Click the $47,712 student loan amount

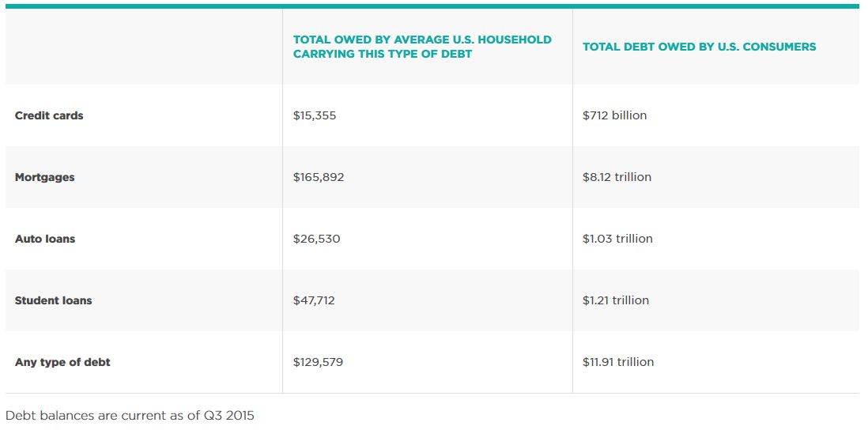[314, 300]
